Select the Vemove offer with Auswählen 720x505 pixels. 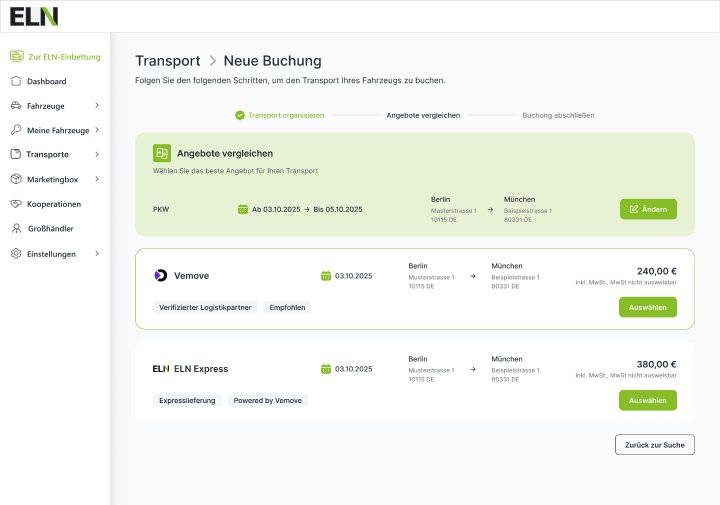tap(647, 307)
